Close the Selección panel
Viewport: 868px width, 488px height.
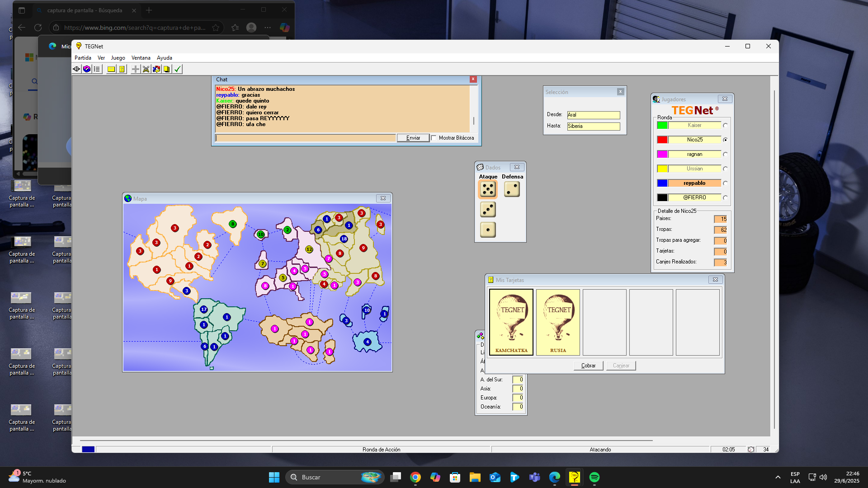coord(620,92)
